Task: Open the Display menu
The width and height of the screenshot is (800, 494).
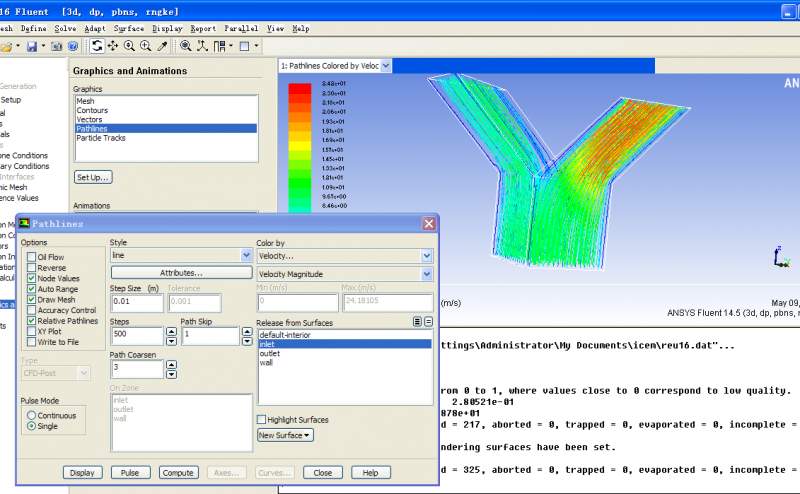Action: (x=167, y=29)
